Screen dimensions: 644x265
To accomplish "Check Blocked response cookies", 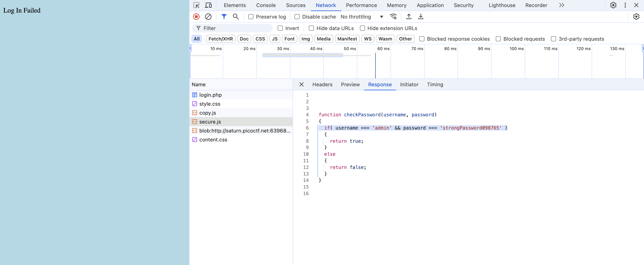I will point(422,39).
